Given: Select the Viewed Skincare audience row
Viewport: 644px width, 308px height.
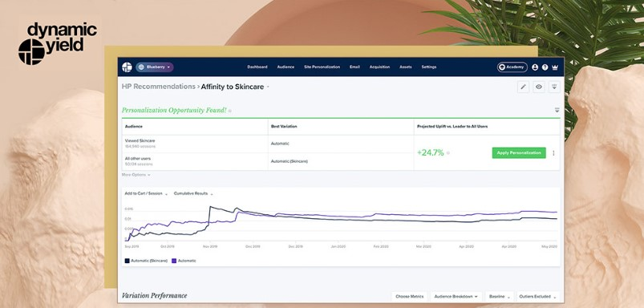Looking at the screenshot, I should 195,144.
